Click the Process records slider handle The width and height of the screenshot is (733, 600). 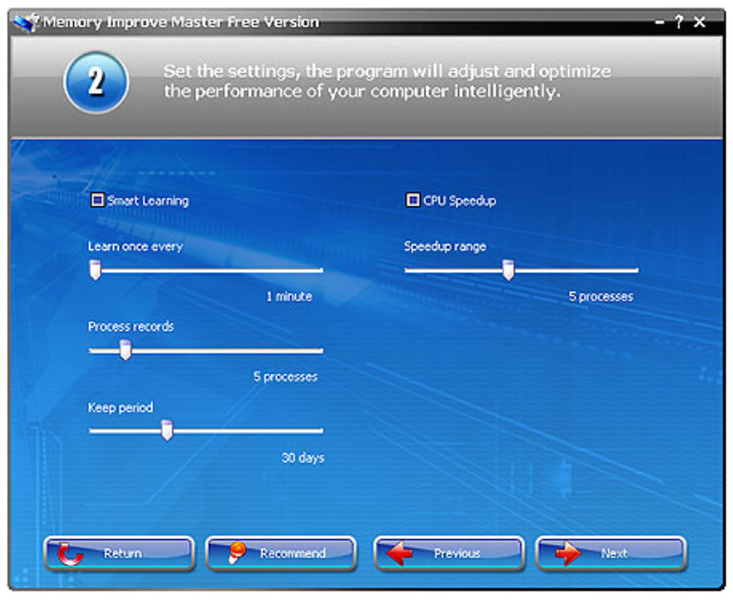click(x=125, y=350)
